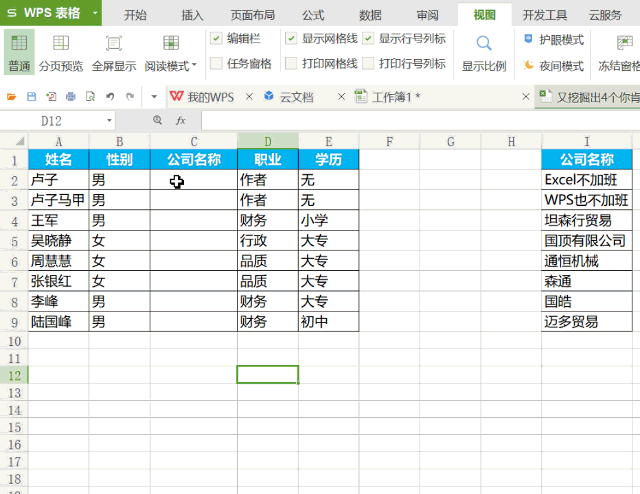Click the Save icon in quick toolbar

click(31, 97)
